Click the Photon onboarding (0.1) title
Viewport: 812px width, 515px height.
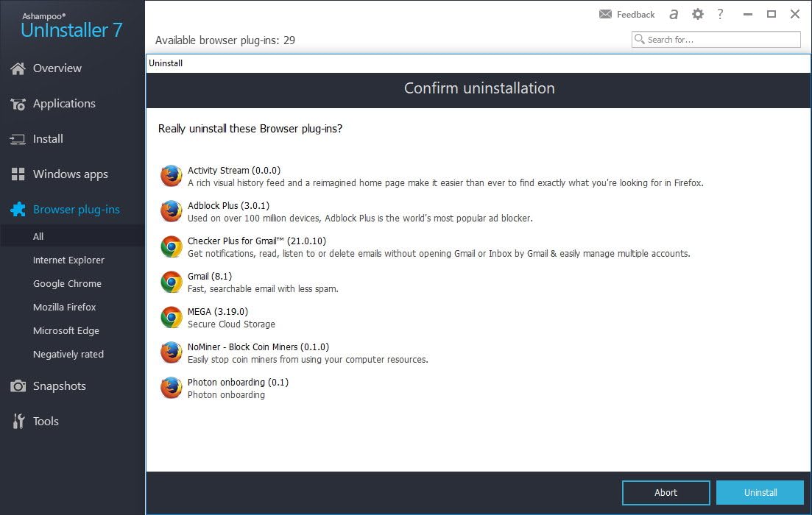click(x=239, y=382)
